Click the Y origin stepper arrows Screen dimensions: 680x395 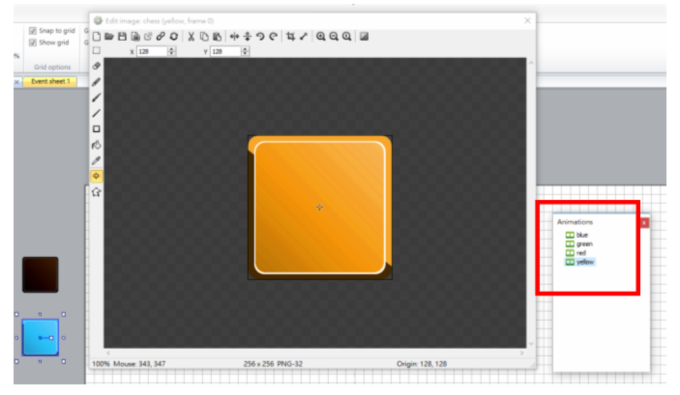tap(245, 51)
